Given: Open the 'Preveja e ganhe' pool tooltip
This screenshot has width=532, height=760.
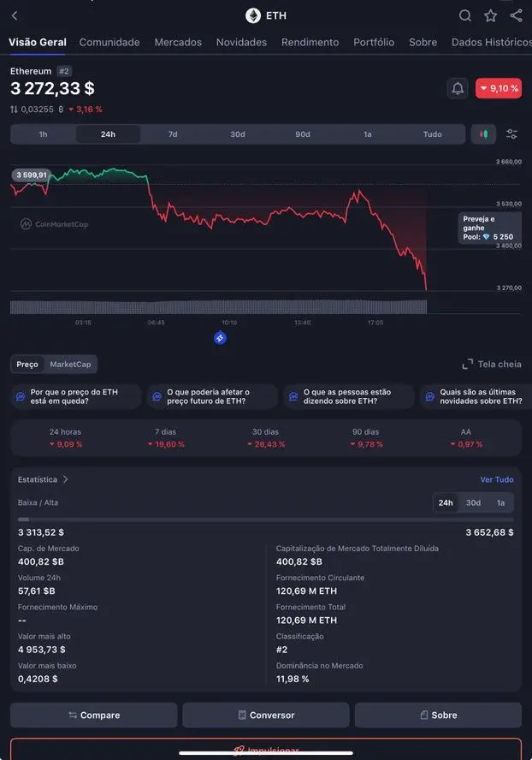Looking at the screenshot, I should tap(490, 228).
